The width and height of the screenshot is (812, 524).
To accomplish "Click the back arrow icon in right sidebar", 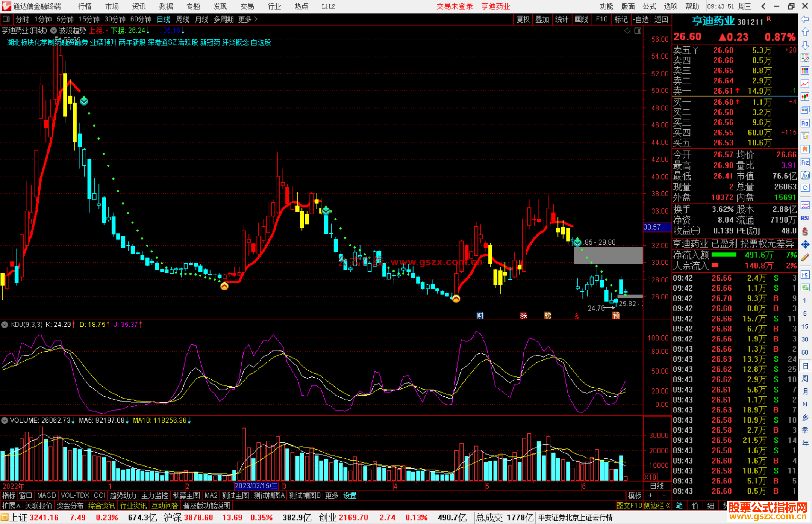I will [805, 19].
